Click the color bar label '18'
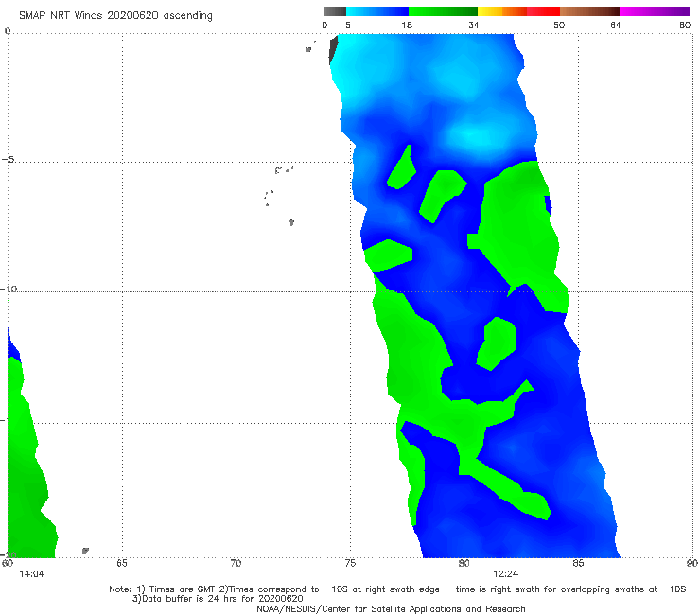 (x=407, y=25)
